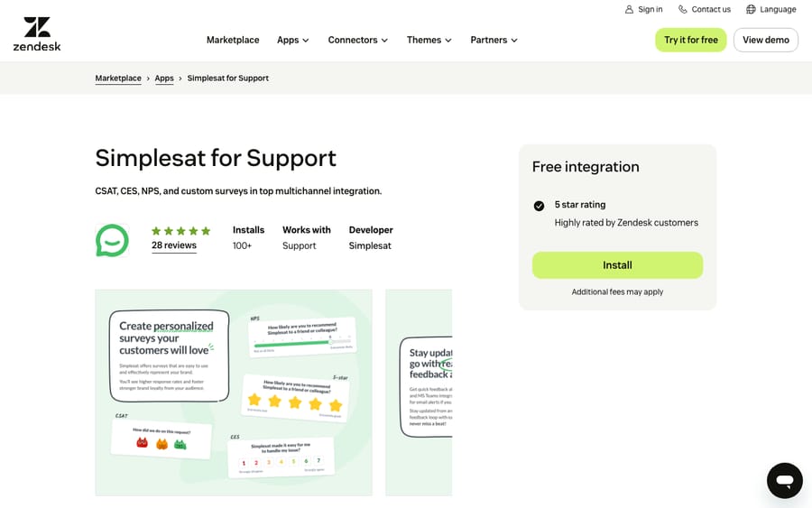Click the Zendesk logo
812x508 pixels.
37,34
